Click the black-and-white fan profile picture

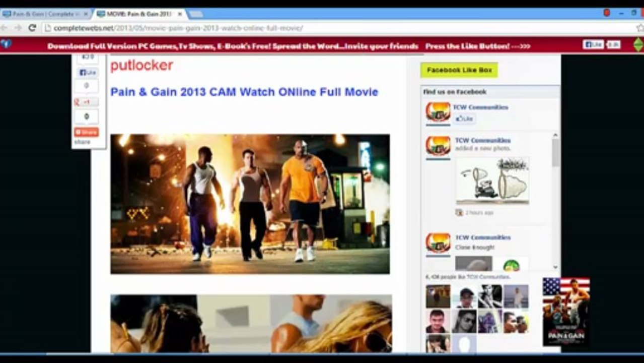pos(490,296)
